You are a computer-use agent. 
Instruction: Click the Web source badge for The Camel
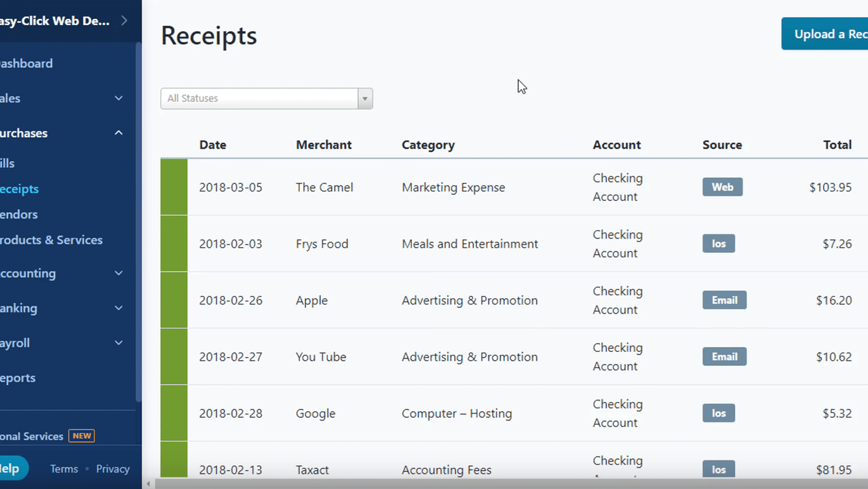(x=722, y=187)
